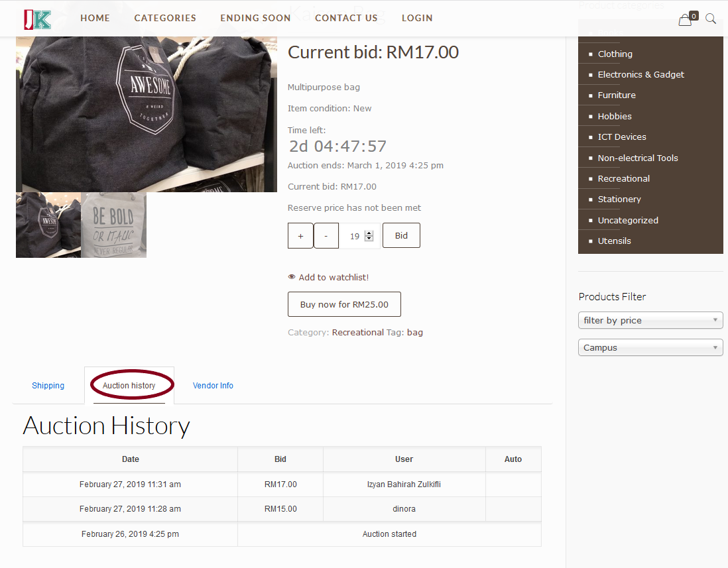Open ICT Devices category
Viewport: 728px width, 568px height.
622,137
